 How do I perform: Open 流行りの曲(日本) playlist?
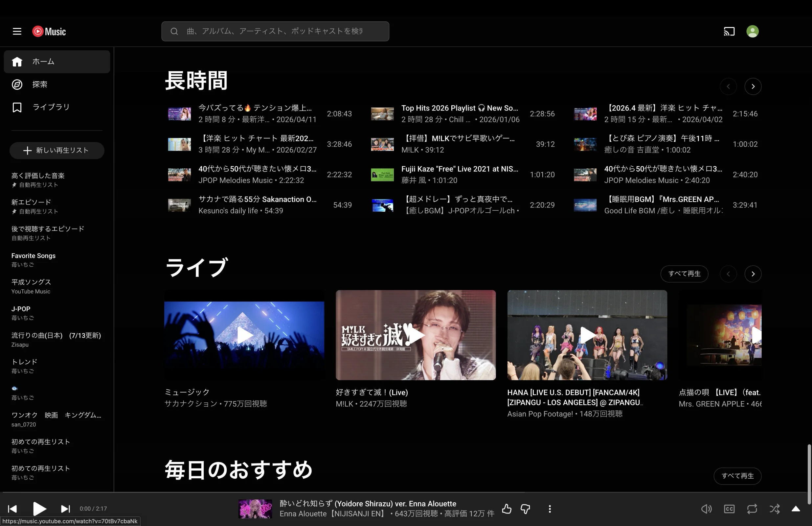pos(57,340)
